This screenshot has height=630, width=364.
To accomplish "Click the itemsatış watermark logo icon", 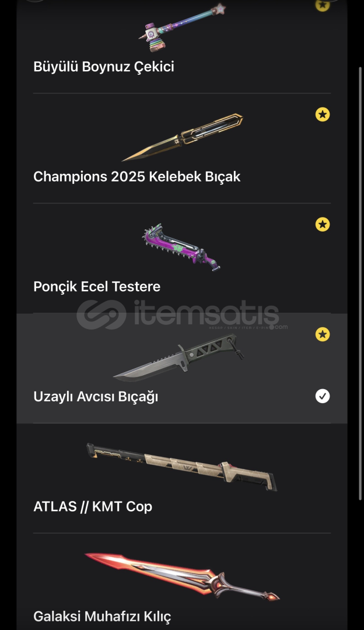I will (x=101, y=314).
